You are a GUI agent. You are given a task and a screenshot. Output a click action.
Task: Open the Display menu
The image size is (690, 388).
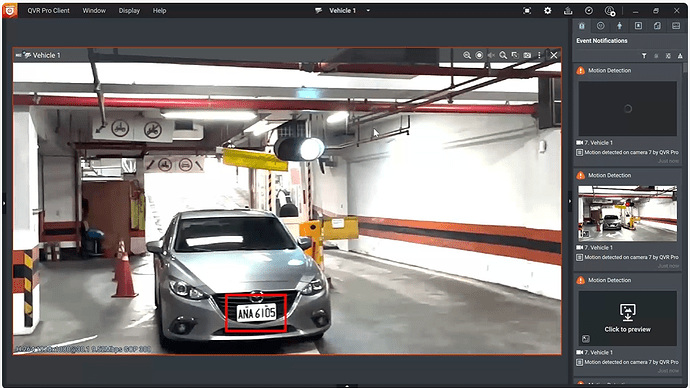[129, 11]
